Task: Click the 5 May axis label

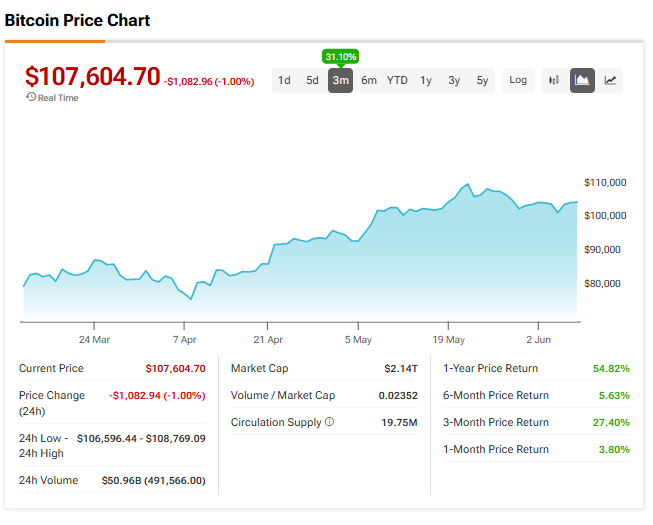Action: pyautogui.click(x=358, y=340)
